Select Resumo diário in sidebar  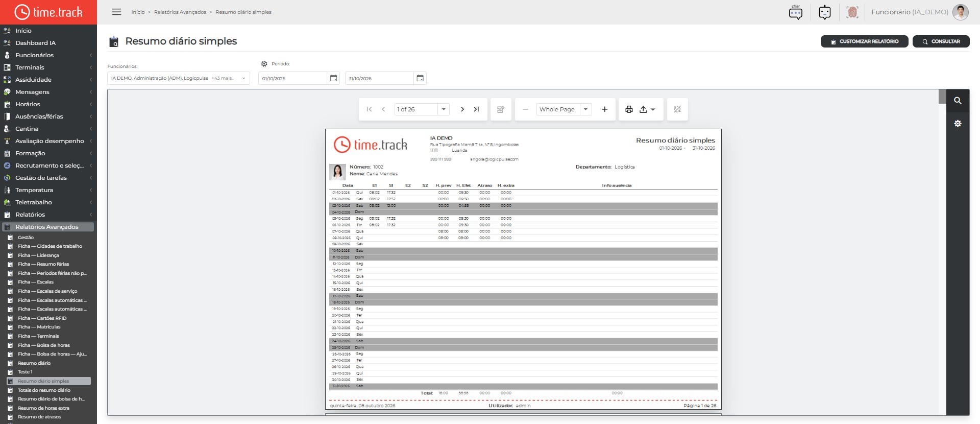pyautogui.click(x=34, y=363)
